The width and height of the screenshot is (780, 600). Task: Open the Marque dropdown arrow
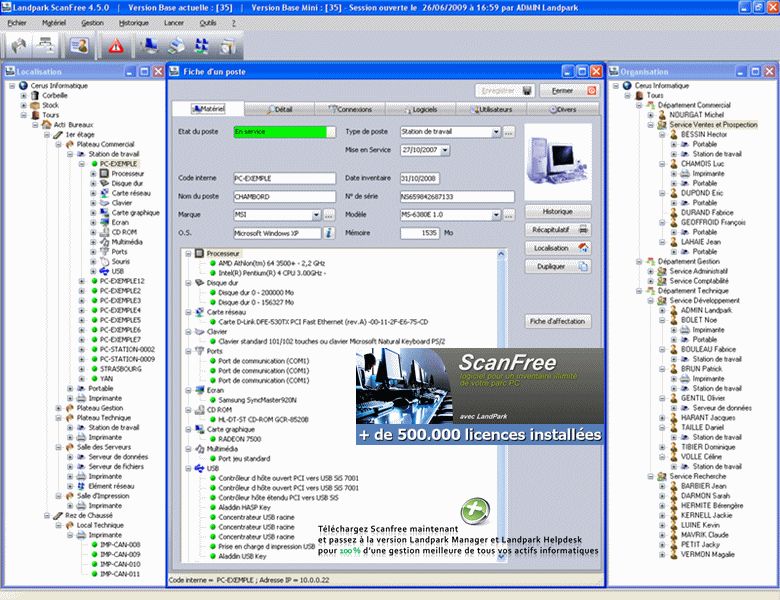pyautogui.click(x=316, y=215)
